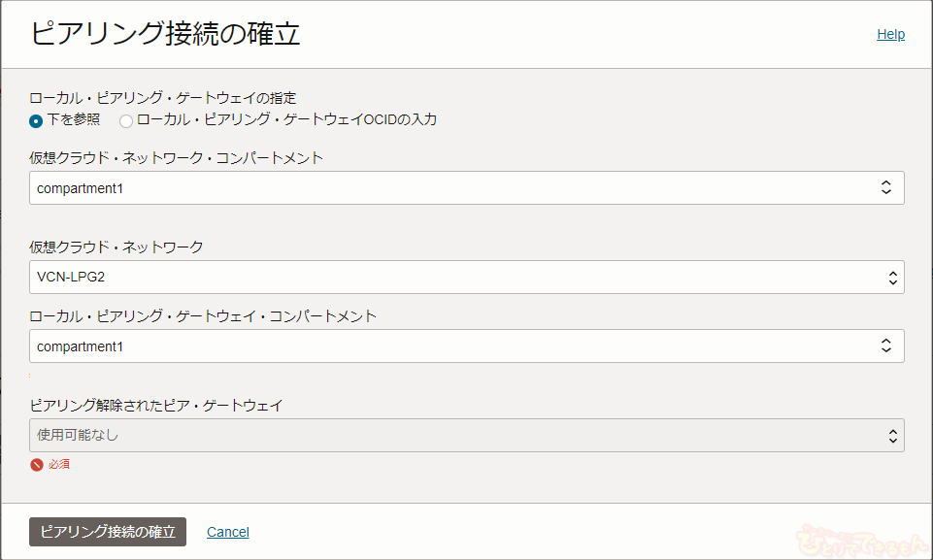Open the 使用可能なし peer gateway dropdown

pos(451,435)
